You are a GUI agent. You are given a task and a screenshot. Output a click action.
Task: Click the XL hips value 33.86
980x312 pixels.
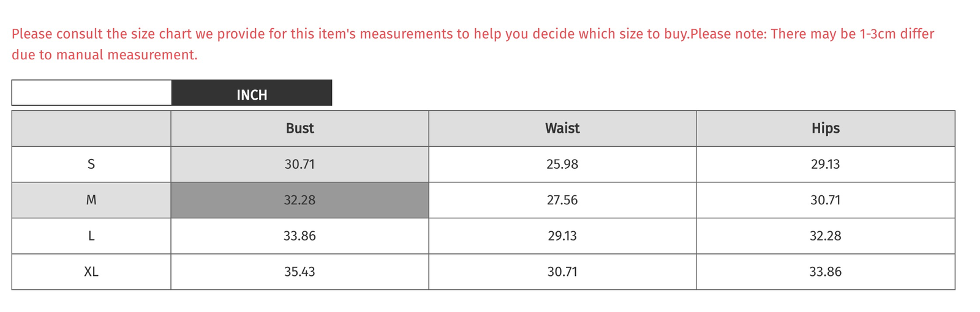click(x=826, y=272)
